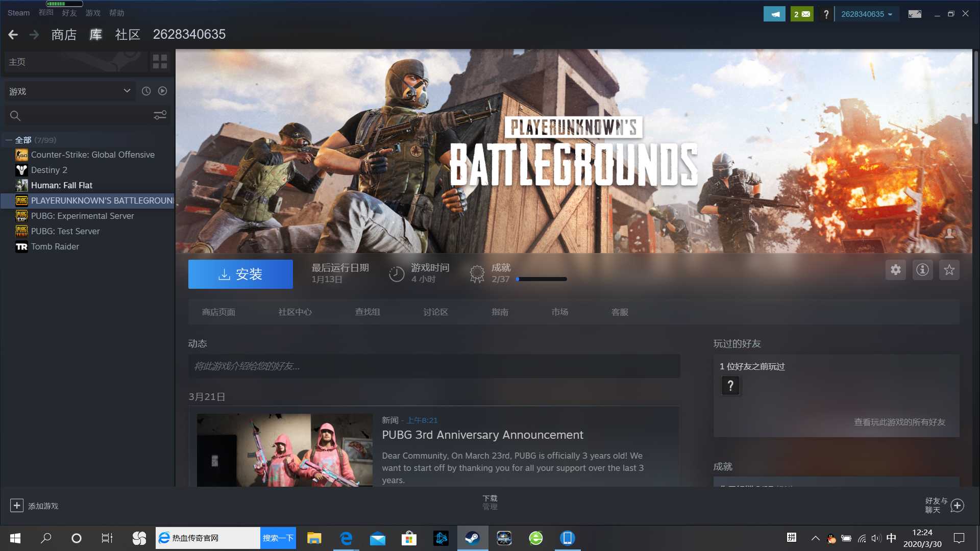The width and height of the screenshot is (980, 551).
Task: Click the library page scrollbar
Action: 976,87
